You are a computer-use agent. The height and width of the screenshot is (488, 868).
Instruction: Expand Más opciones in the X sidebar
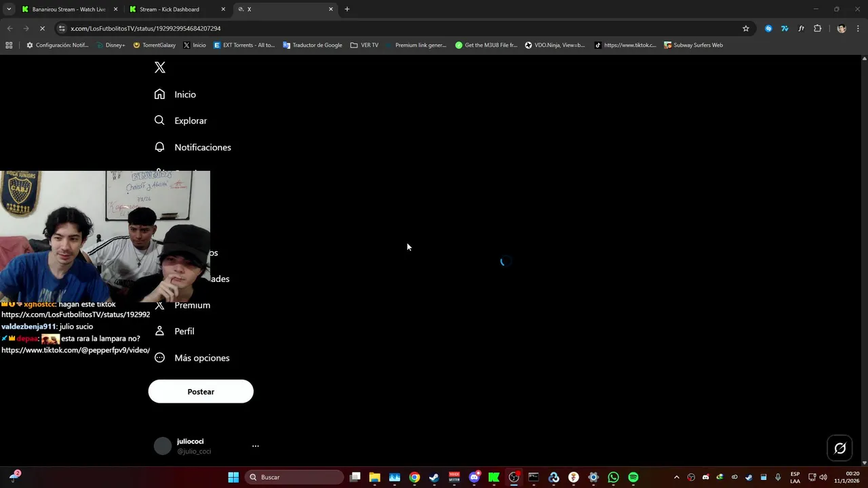pyautogui.click(x=193, y=358)
